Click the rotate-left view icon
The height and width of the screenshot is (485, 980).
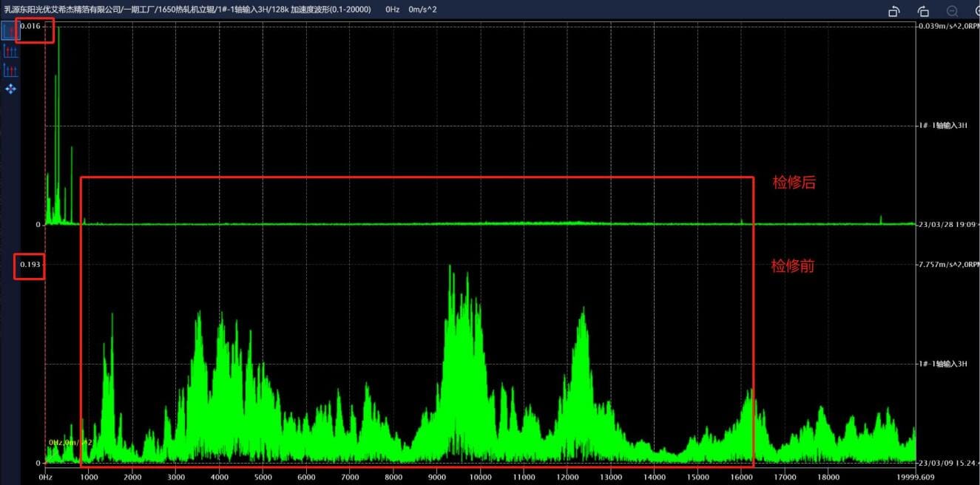[x=893, y=11]
